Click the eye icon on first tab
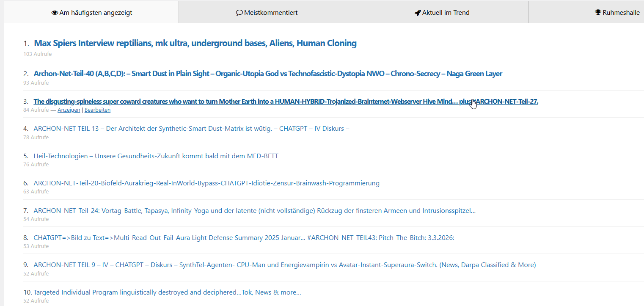644x306 pixels. (55, 13)
